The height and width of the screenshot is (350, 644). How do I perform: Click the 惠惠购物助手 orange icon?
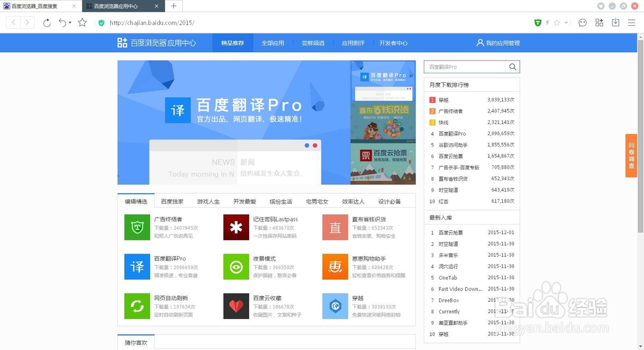pos(335,266)
